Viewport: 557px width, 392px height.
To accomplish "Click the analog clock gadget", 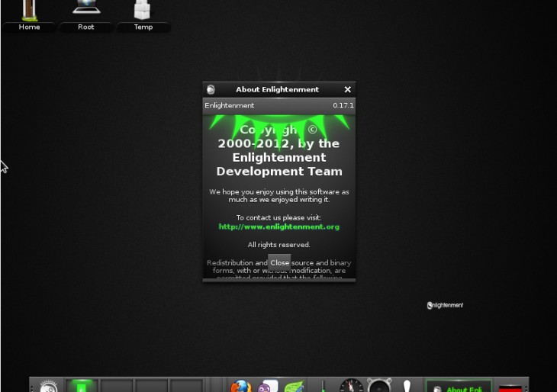I will point(352,387).
